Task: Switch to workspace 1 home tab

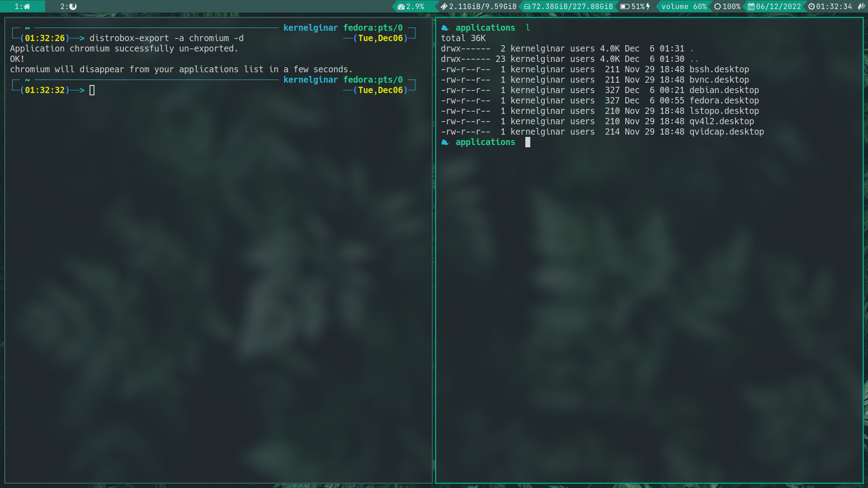Action: 23,6
